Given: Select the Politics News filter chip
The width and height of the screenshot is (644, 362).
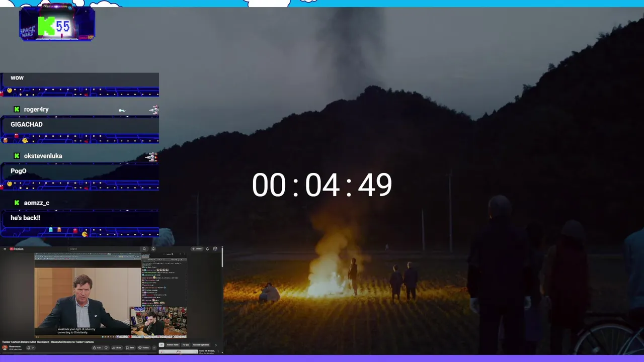Looking at the screenshot, I should point(173,345).
